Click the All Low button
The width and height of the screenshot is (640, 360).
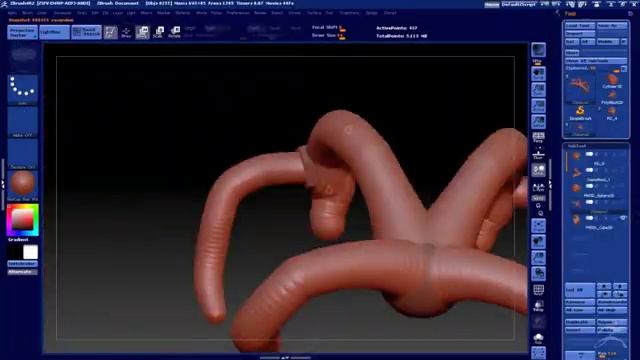click(580, 311)
